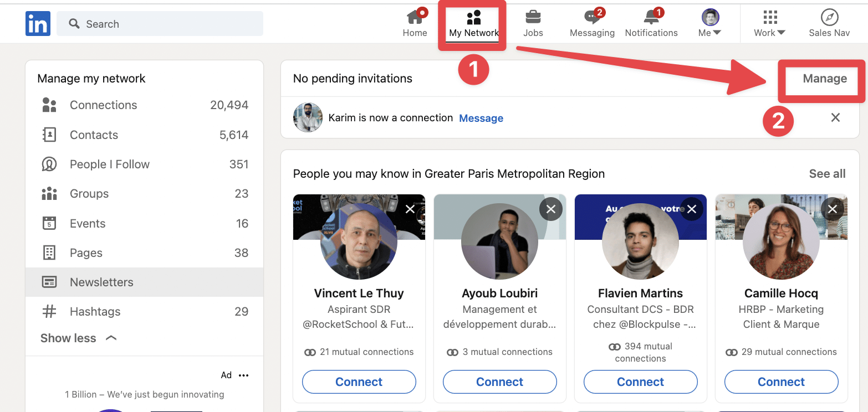Click Message link next to Karim

pyautogui.click(x=481, y=118)
